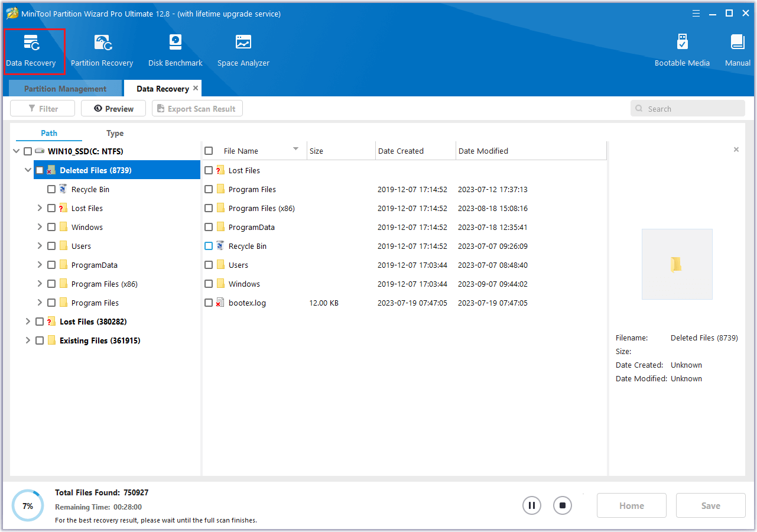Click the Home button

point(632,505)
